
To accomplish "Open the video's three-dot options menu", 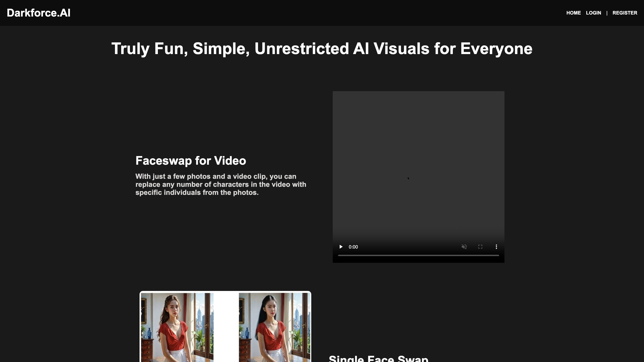I will tap(496, 247).
